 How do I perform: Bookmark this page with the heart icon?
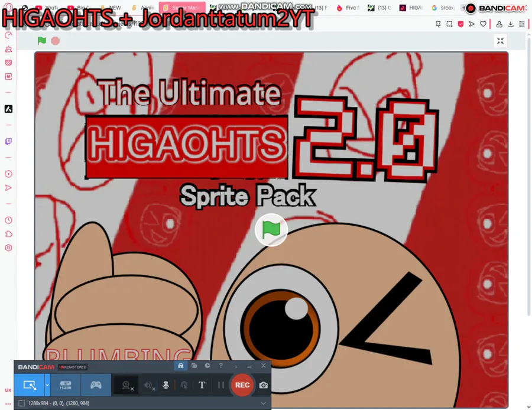483,24
